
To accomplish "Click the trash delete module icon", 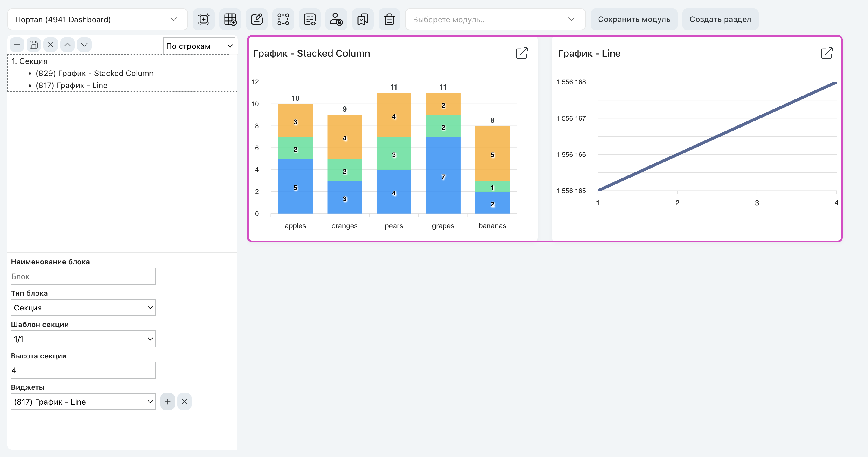I will pyautogui.click(x=389, y=19).
